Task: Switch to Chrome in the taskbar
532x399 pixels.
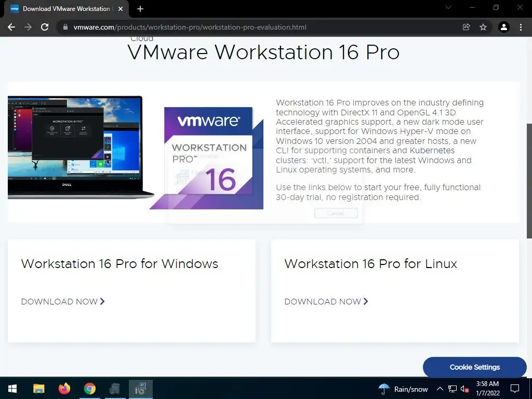Action: 89,389
